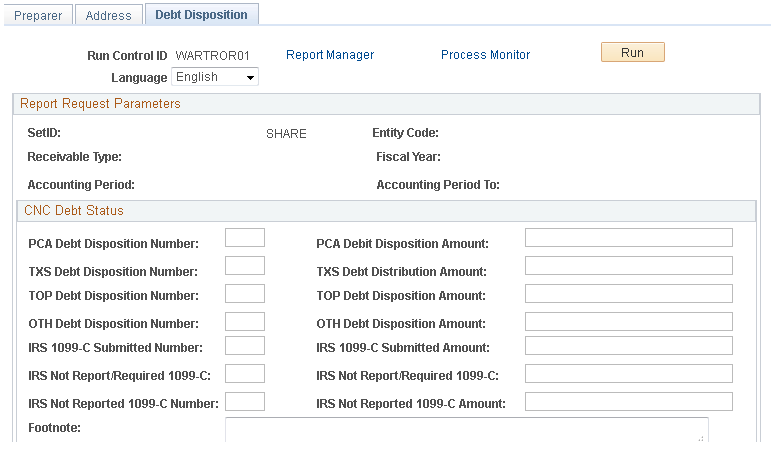Click the Fiscal Year label

[408, 157]
